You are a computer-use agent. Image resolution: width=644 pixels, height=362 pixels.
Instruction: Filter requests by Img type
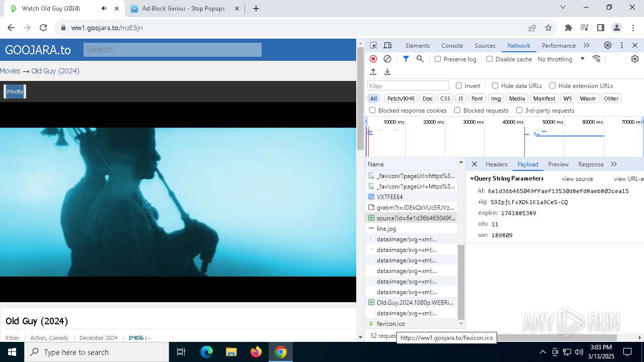pos(496,99)
